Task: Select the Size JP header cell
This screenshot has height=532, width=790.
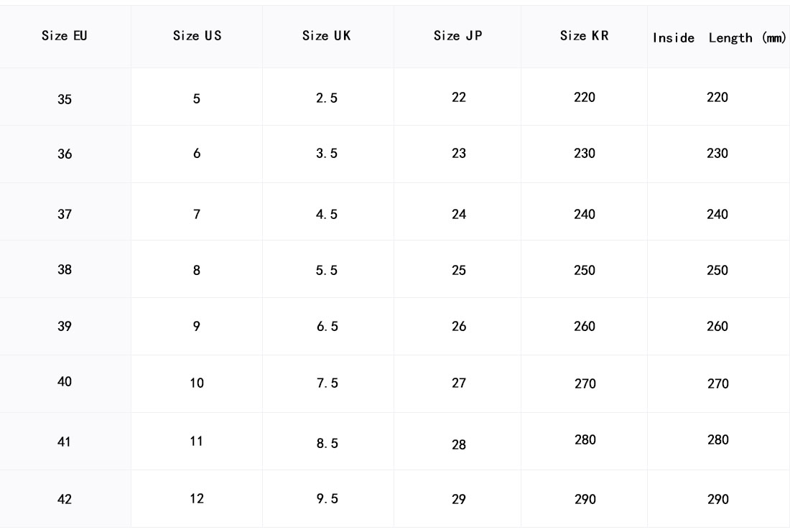Action: click(458, 37)
